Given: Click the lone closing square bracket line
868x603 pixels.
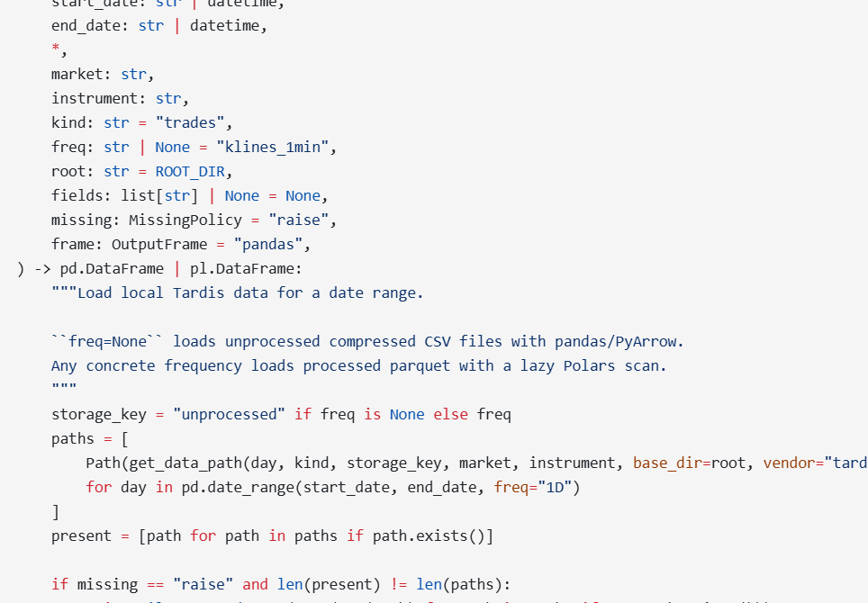Looking at the screenshot, I should pos(55,512).
